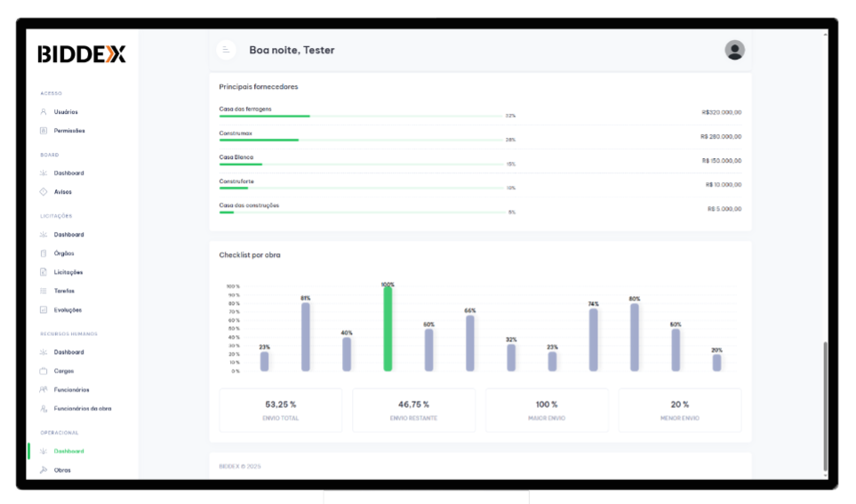Select Dashboard under the Board section

(x=68, y=173)
